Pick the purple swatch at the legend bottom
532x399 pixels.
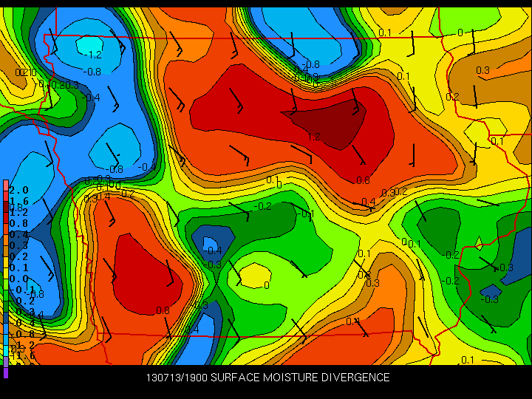pos(6,372)
